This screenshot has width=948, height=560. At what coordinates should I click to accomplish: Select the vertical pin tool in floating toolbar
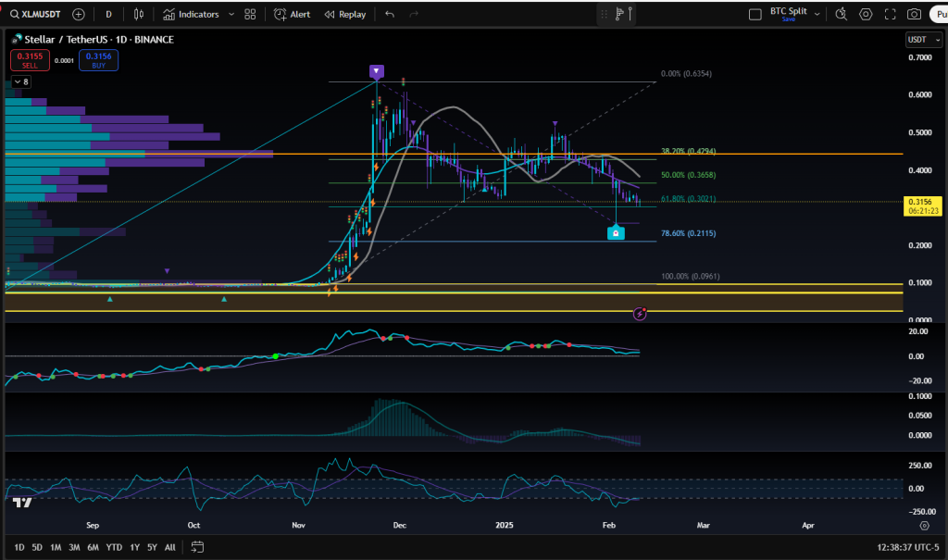coord(630,14)
